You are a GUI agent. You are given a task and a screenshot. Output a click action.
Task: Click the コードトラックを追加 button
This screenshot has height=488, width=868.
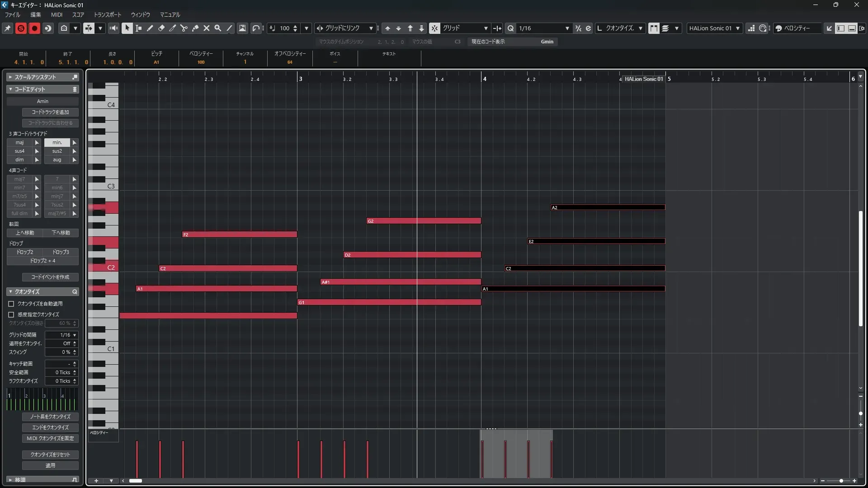(x=50, y=112)
